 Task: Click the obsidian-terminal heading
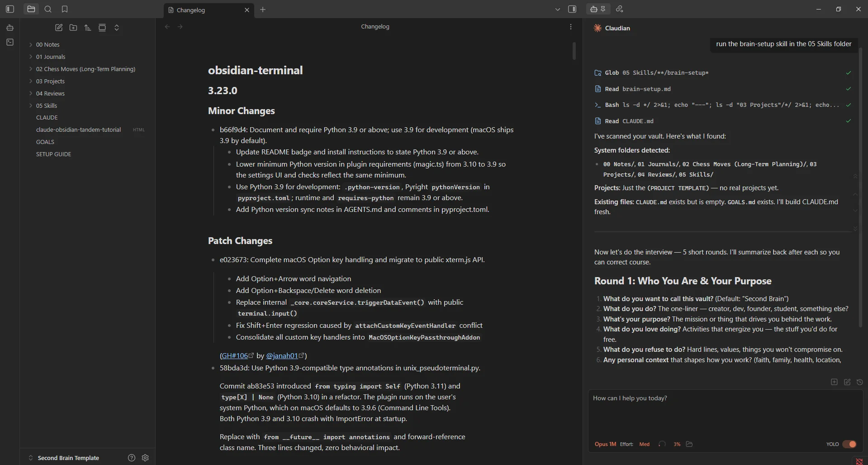[x=255, y=70]
